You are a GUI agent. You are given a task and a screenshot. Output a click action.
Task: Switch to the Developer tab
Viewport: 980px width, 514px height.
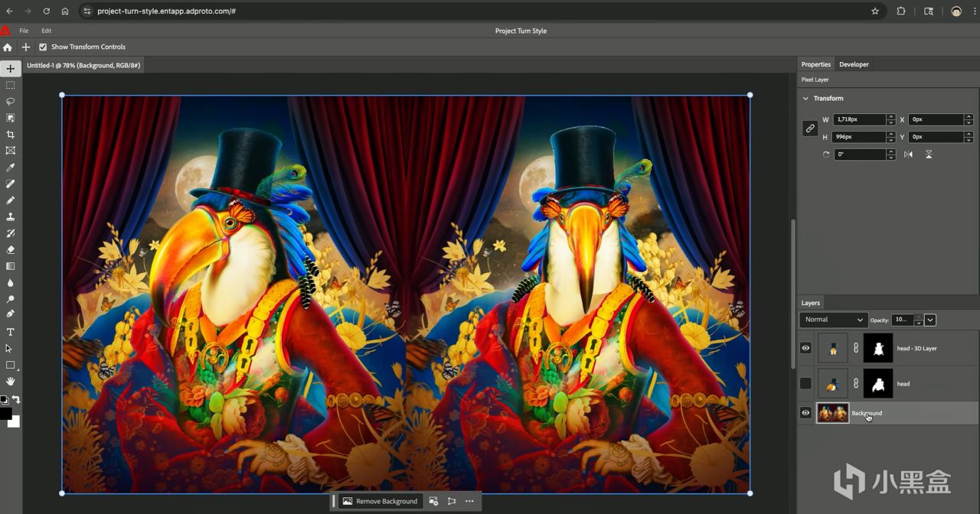[854, 64]
